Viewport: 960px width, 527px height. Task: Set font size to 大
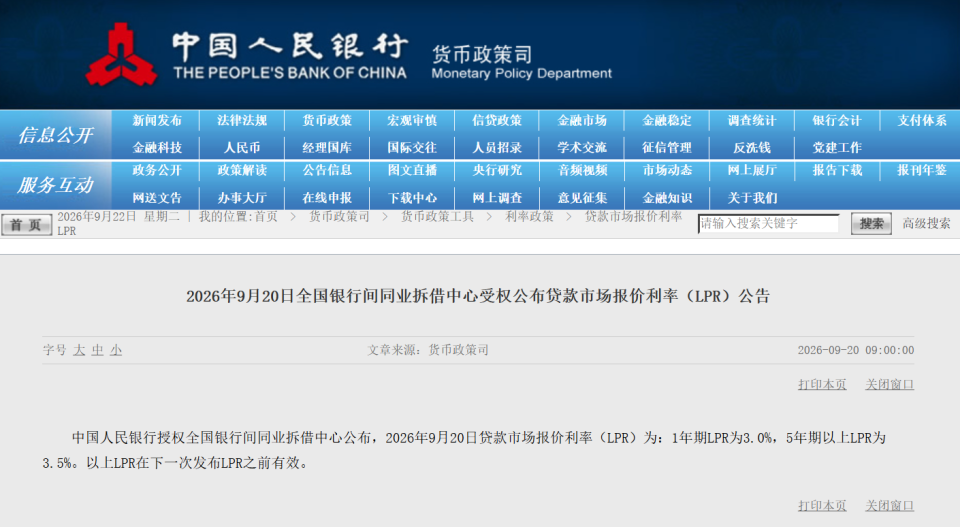(79, 350)
